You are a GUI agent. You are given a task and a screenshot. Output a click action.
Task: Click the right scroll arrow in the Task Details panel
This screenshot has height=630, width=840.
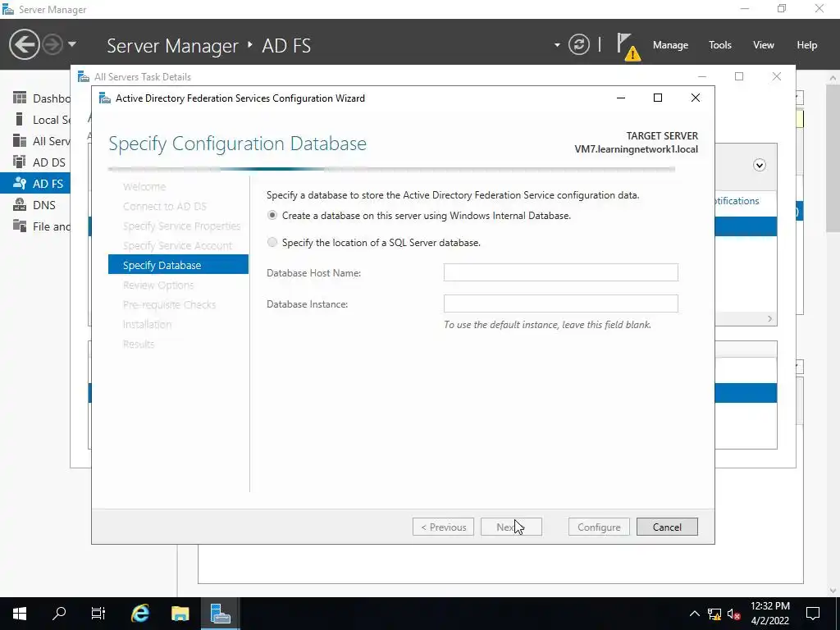769,319
